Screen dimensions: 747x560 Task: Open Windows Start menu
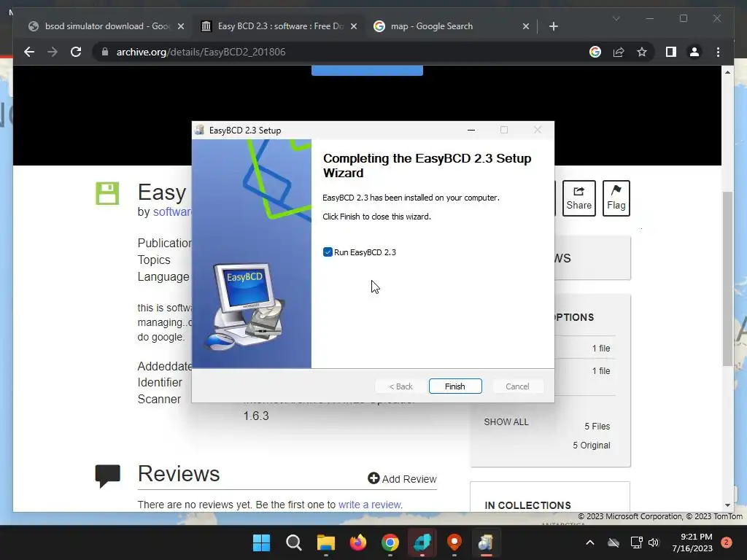(261, 542)
